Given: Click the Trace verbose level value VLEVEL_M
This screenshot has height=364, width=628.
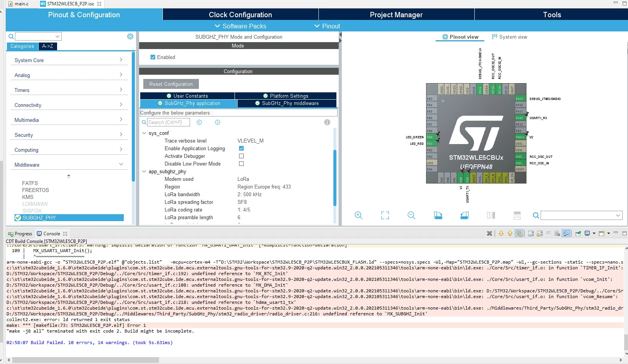Looking at the screenshot, I should tap(251, 141).
